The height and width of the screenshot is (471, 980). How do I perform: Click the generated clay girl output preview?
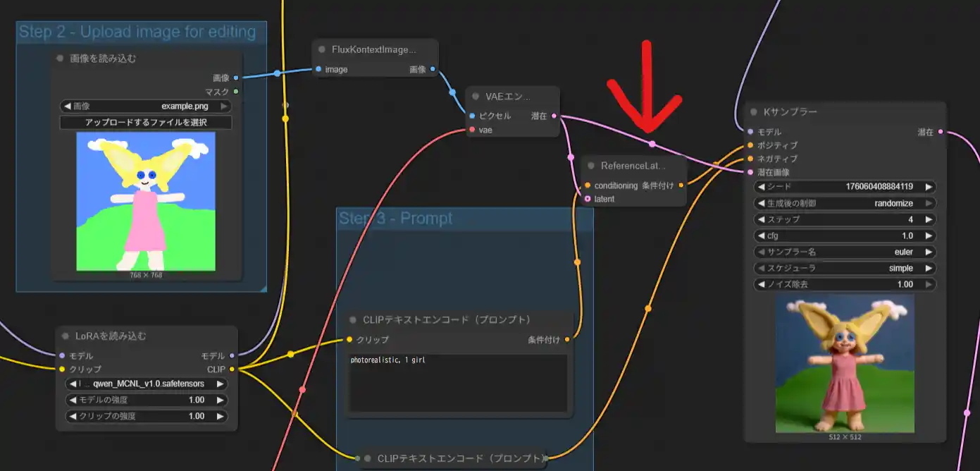click(x=845, y=363)
